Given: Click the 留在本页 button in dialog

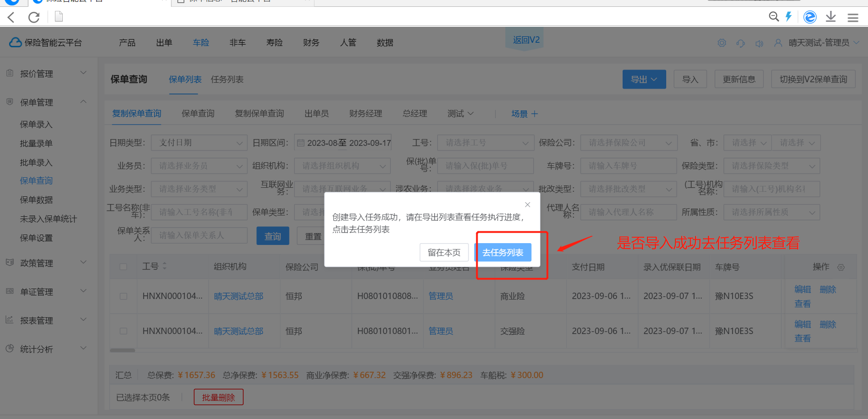Looking at the screenshot, I should (x=444, y=253).
